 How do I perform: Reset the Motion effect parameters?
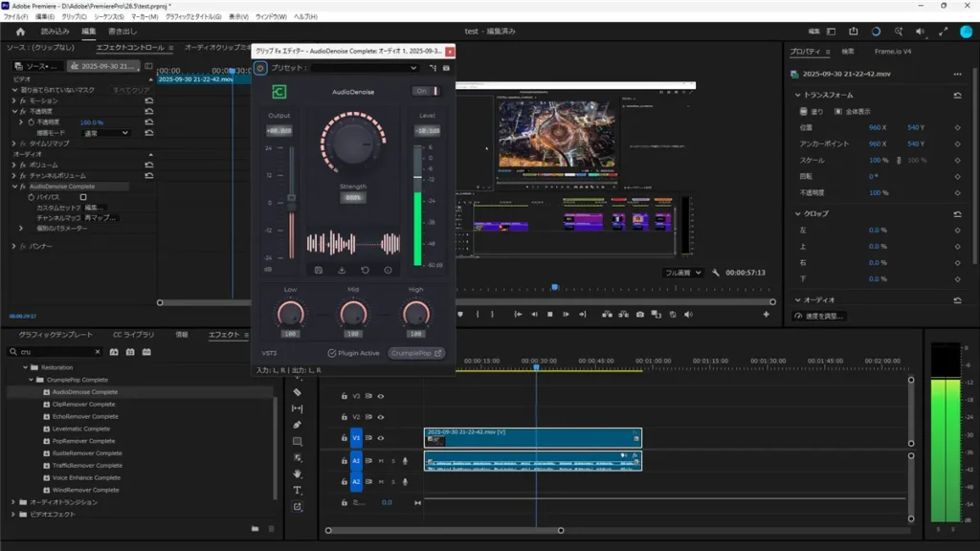(148, 100)
